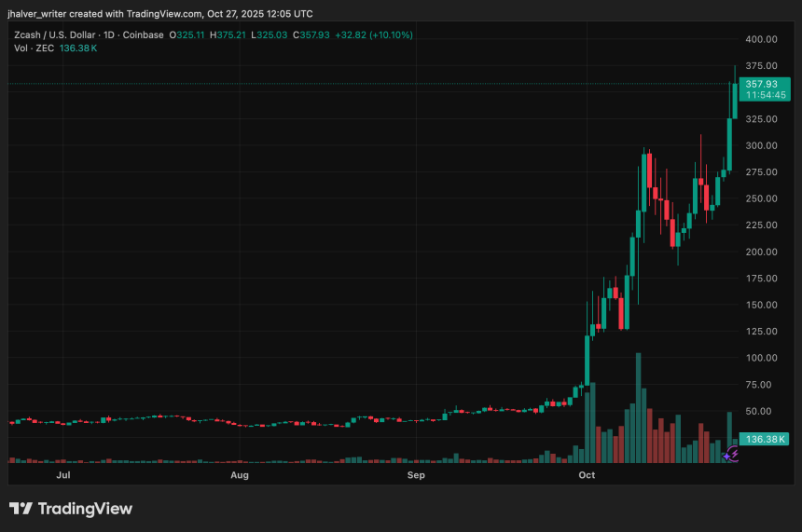This screenshot has width=802, height=532.
Task: Click the 100.00 price axis label
Action: click(761, 358)
